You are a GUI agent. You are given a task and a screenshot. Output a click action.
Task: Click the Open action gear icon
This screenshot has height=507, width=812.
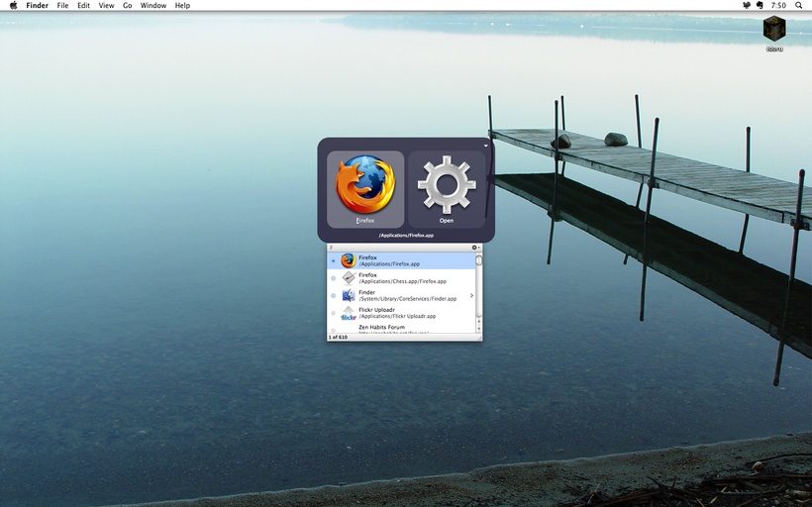tap(447, 184)
